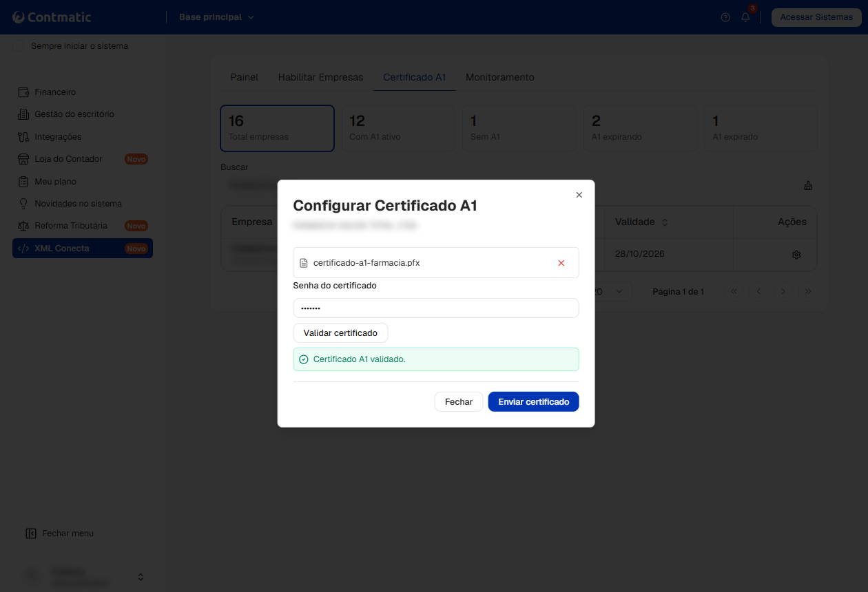Click the XML Conecta code icon
The height and width of the screenshot is (592, 868).
(x=23, y=249)
